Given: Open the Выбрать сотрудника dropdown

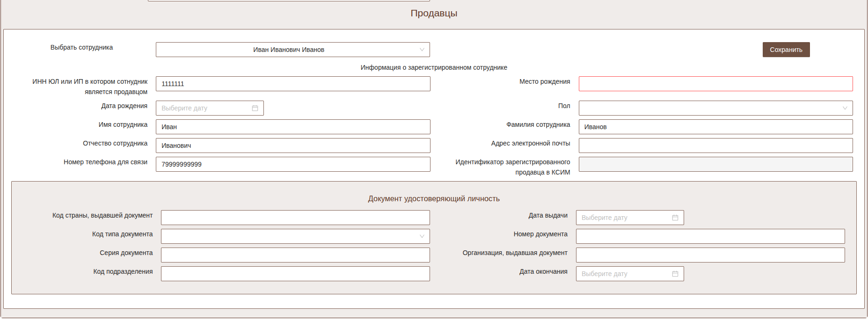Looking at the screenshot, I should tap(292, 50).
